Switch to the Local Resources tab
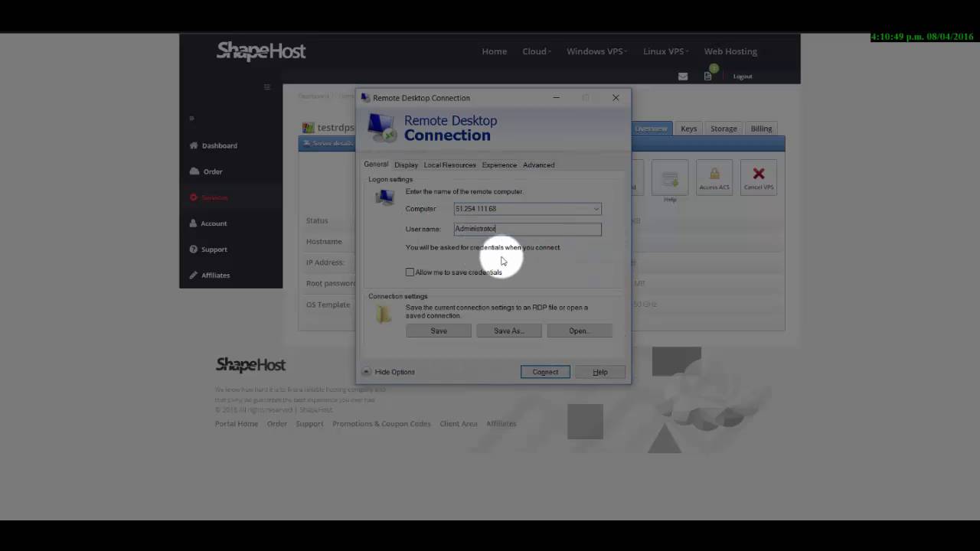980x551 pixels. pos(449,165)
